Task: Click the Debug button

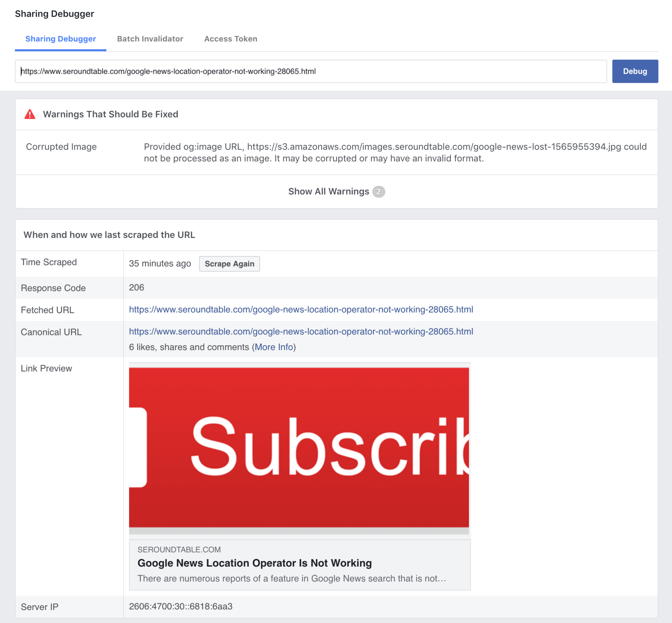Action: [635, 71]
